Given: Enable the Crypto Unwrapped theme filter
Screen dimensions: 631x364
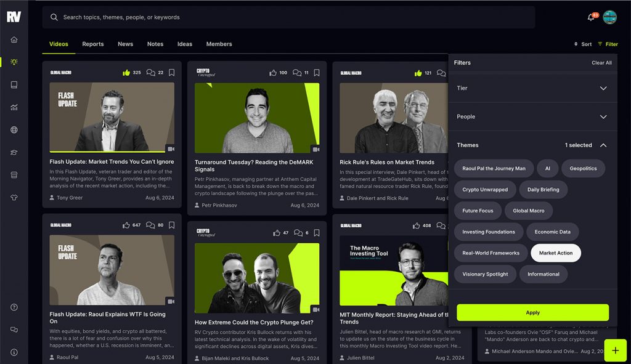Looking at the screenshot, I should coord(485,190).
